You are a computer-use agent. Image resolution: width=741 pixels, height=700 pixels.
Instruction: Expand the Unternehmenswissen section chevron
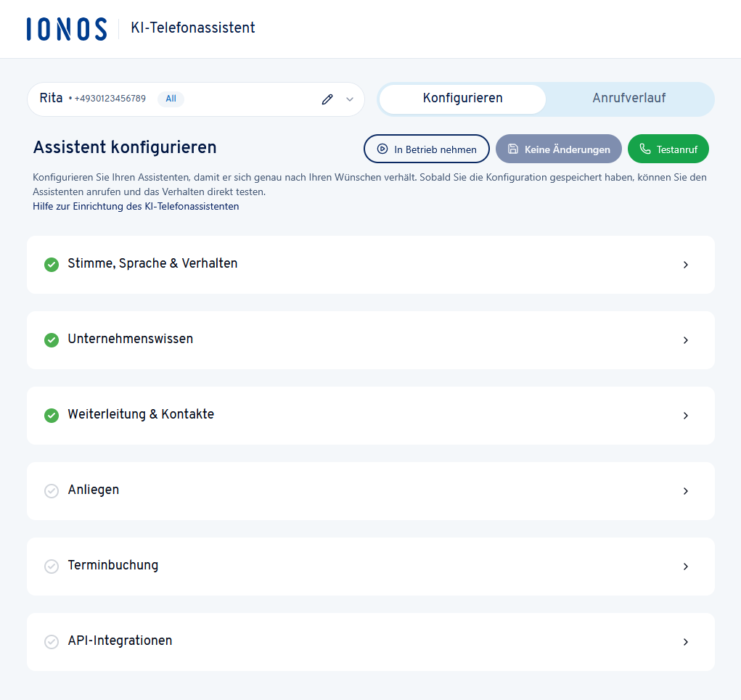(686, 340)
